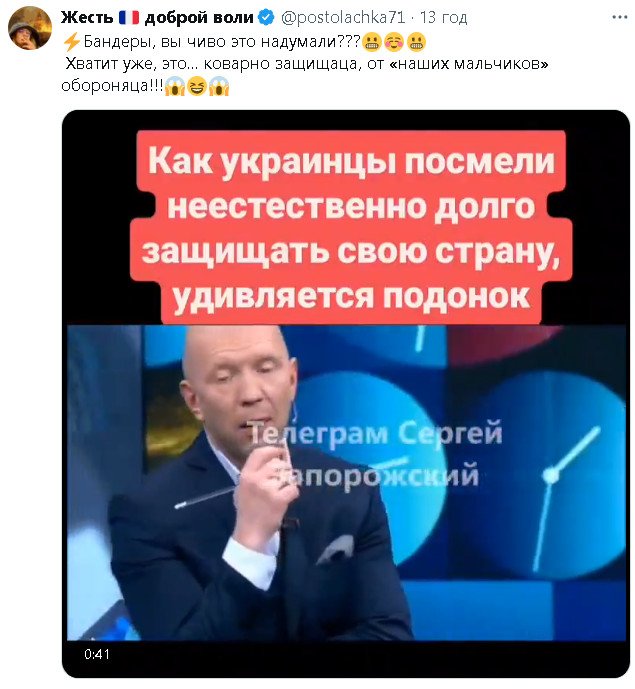
Task: Click the blushing smiley emoji between grimacing faces
Action: click(x=394, y=43)
